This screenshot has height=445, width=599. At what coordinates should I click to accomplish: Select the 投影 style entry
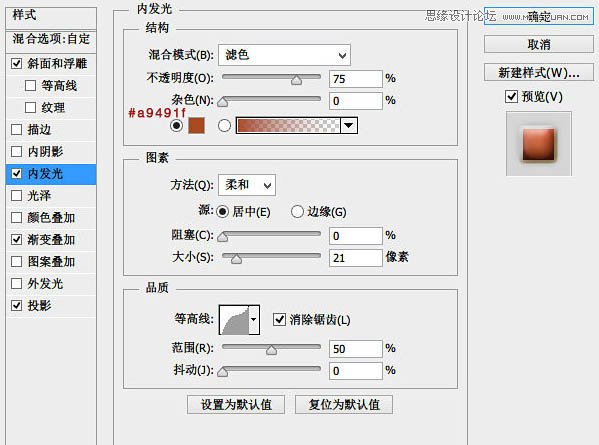[x=51, y=306]
